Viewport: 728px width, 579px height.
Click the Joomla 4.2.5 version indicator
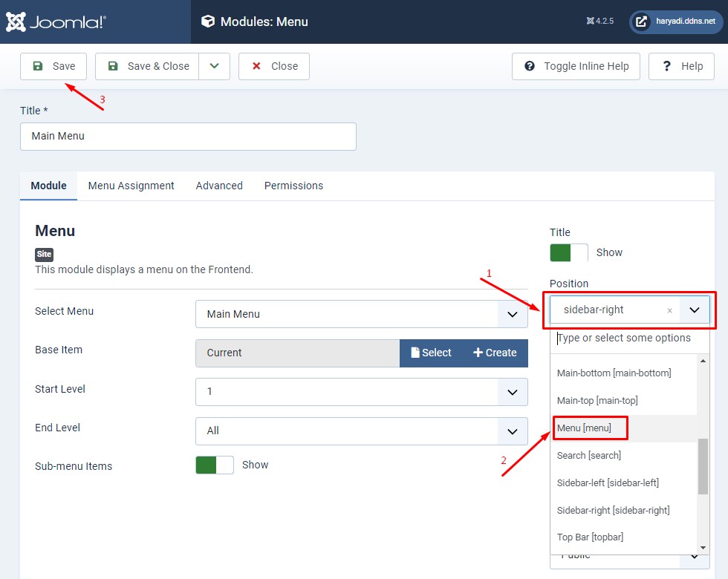[x=599, y=22]
